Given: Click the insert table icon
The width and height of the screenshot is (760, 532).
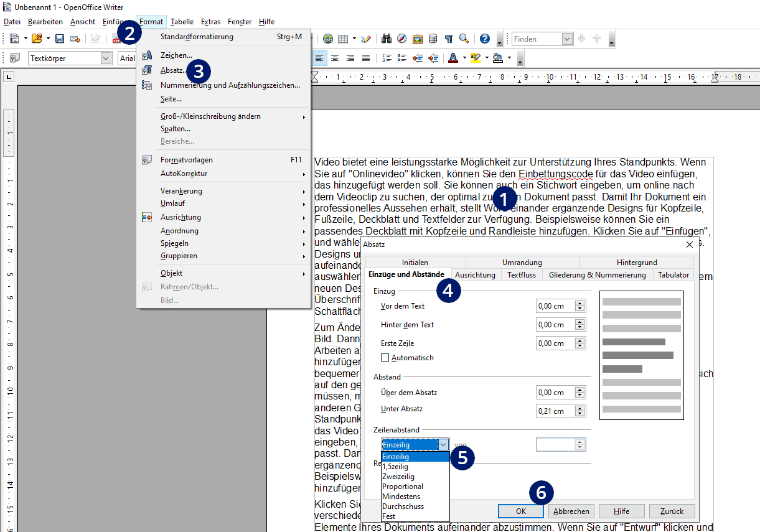Looking at the screenshot, I should tap(343, 39).
